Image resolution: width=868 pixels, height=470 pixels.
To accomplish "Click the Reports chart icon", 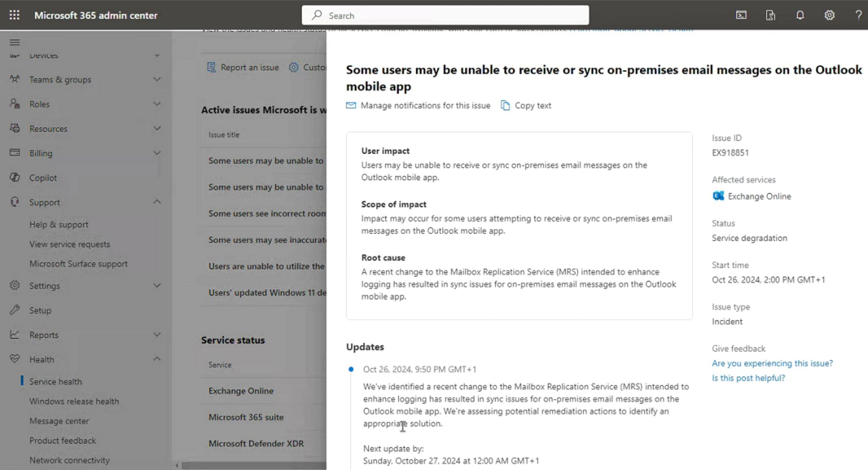I will click(x=15, y=334).
